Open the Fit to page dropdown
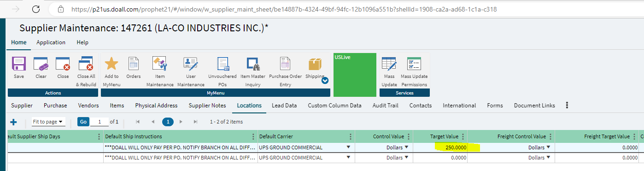The image size is (644, 171). click(48, 122)
